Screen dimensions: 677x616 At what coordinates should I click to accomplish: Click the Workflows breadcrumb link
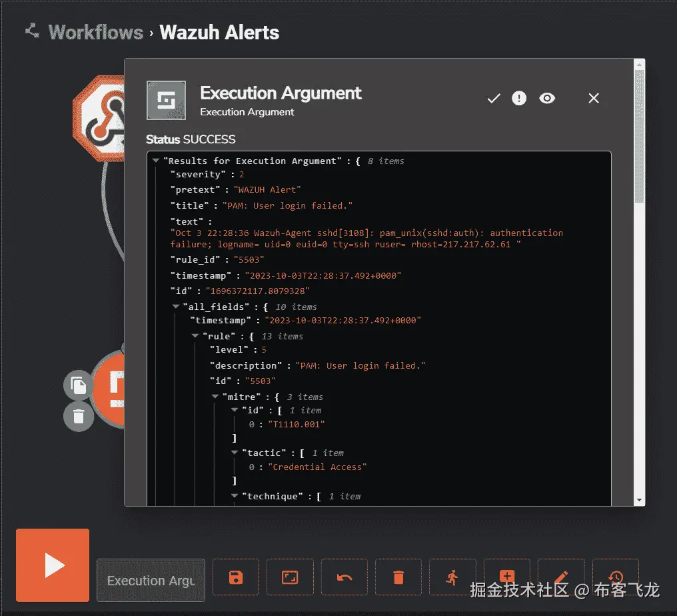point(95,33)
